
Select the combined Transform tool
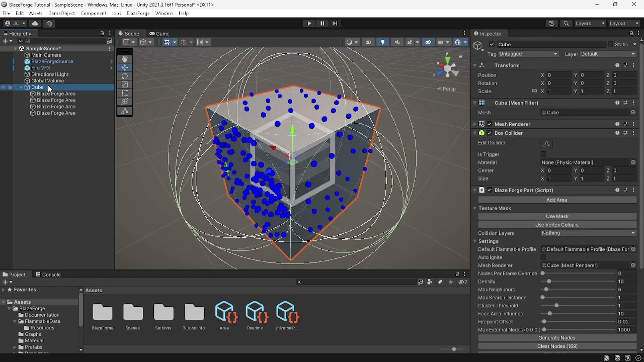click(x=125, y=102)
